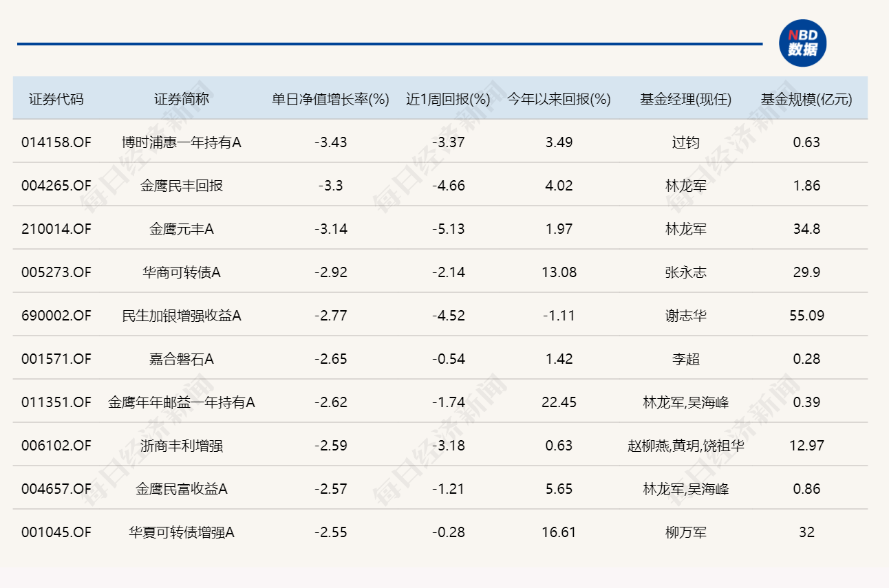Select code 004657.OF
This screenshot has width=889, height=588.
coord(56,489)
